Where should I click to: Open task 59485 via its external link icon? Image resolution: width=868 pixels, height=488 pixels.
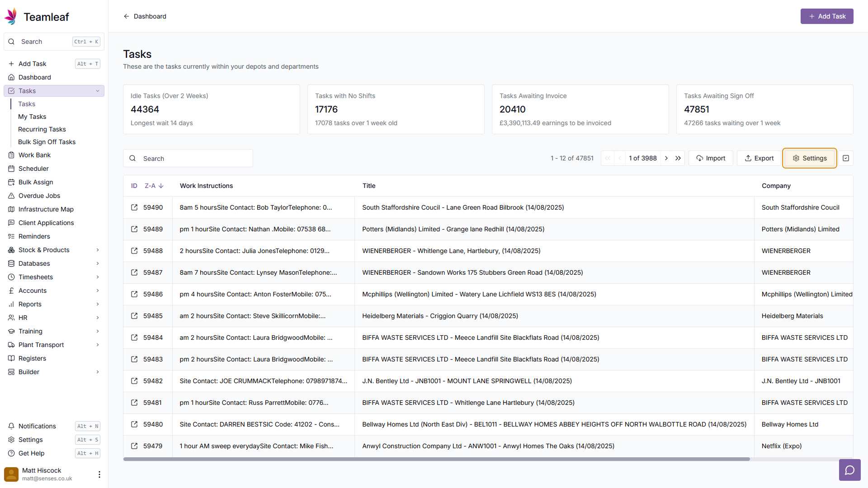coord(134,316)
